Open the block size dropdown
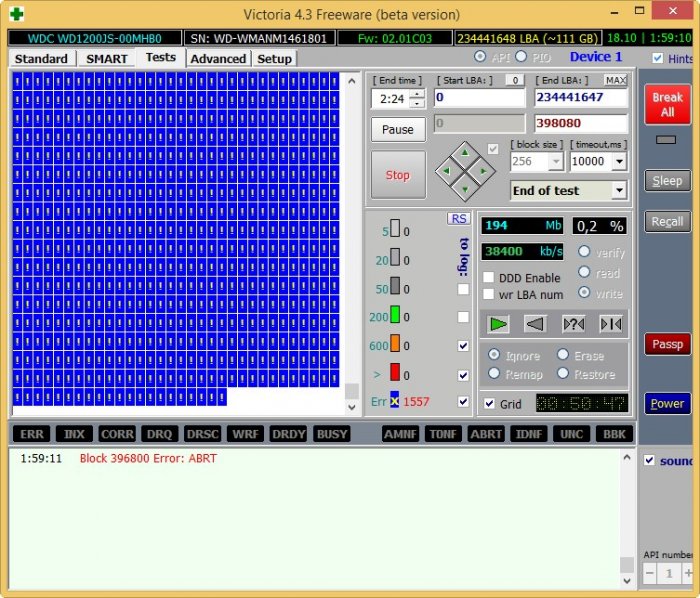The image size is (700, 598). tap(555, 162)
